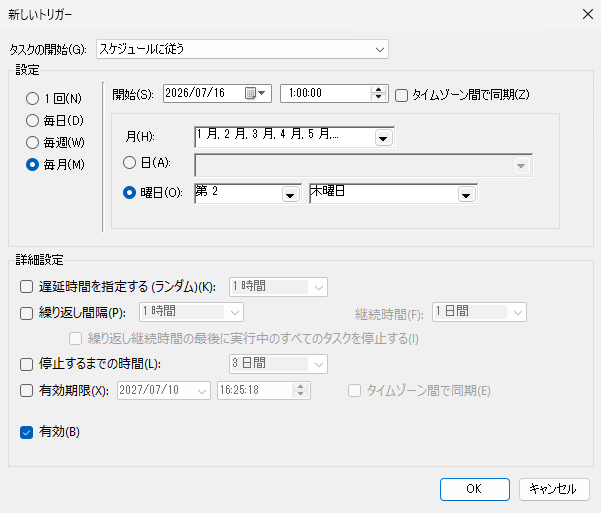Decrease the start time with the down arrow
The width and height of the screenshot is (601, 513).
[378, 97]
